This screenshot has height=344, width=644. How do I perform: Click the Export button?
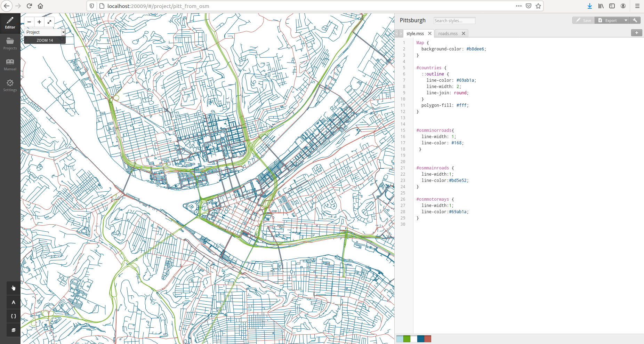click(609, 20)
